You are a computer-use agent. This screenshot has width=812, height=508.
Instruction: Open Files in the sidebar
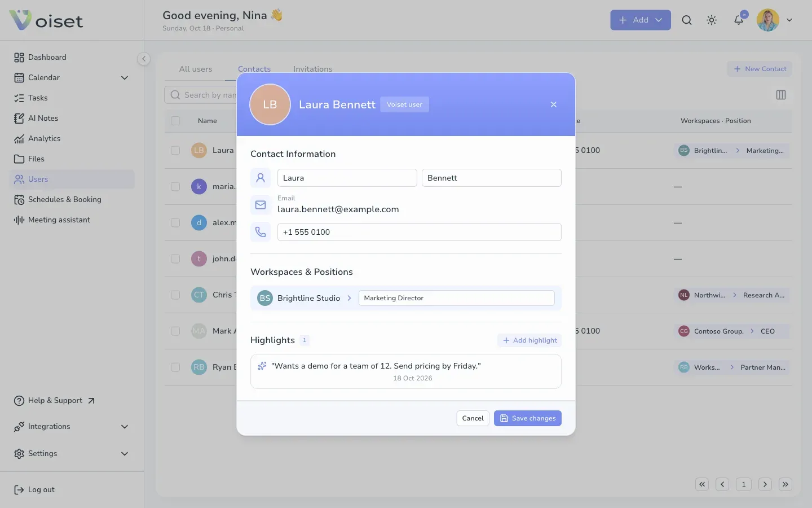pos(72,159)
